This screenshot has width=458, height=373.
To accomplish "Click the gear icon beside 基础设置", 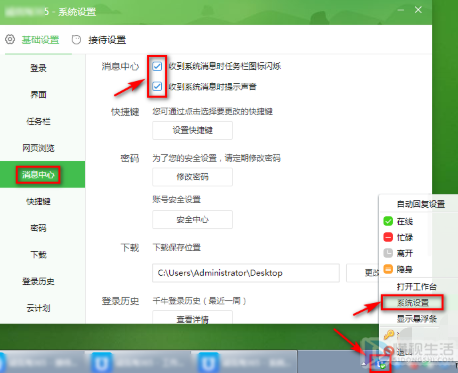I will [x=10, y=39].
